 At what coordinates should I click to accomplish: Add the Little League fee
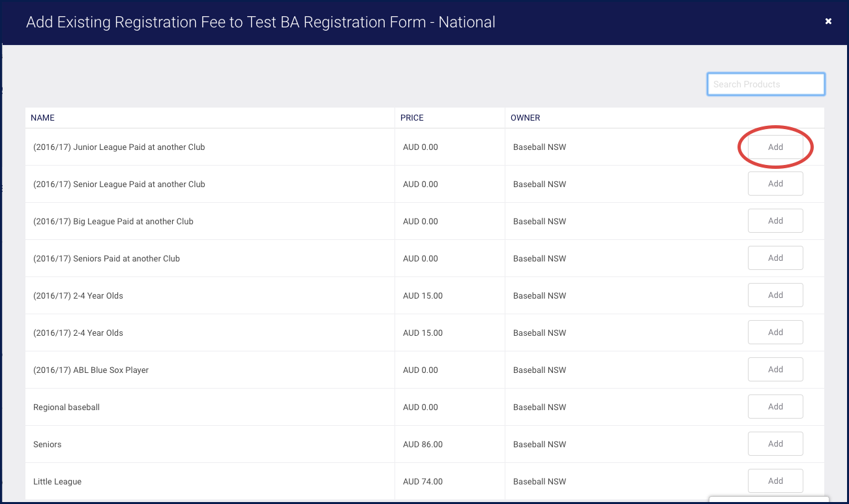[775, 481]
